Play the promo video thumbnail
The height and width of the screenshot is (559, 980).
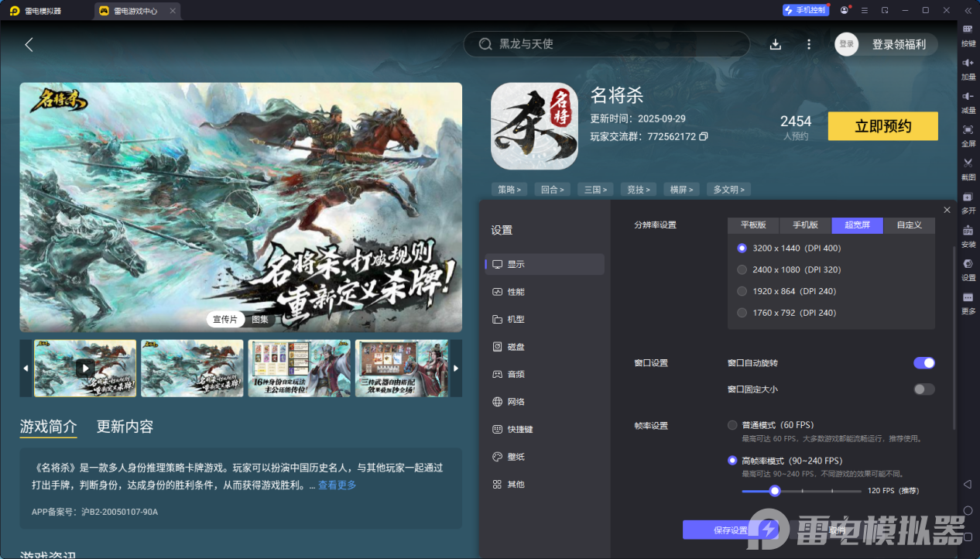click(84, 368)
